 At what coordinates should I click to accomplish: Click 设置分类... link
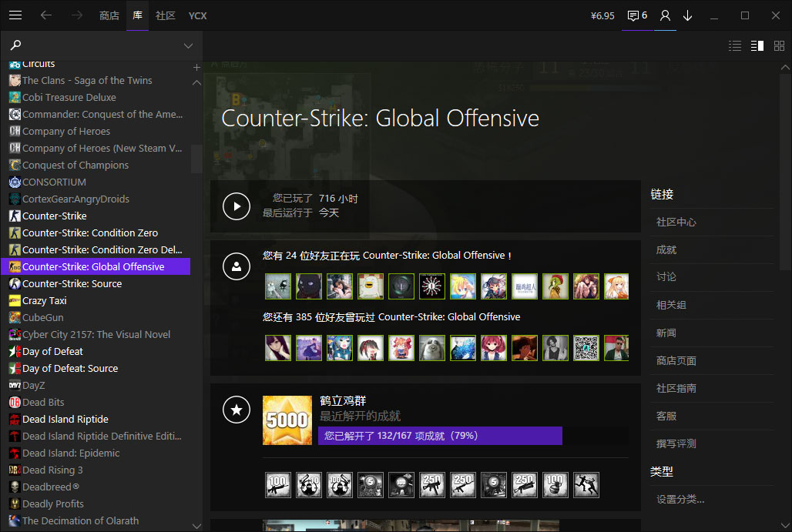point(680,499)
